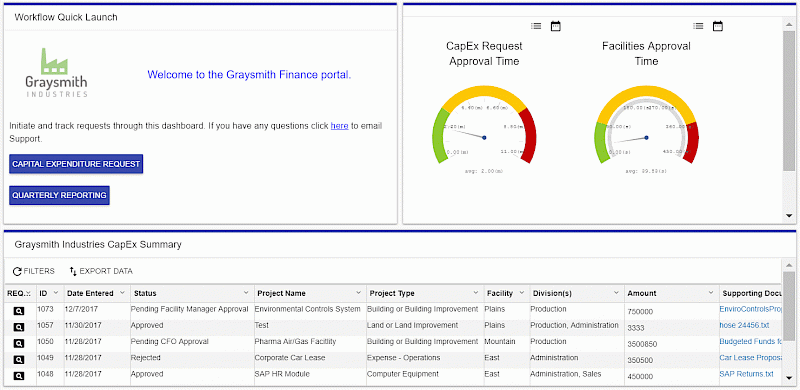Click gauge panel scrollbar down arrow

(789, 216)
